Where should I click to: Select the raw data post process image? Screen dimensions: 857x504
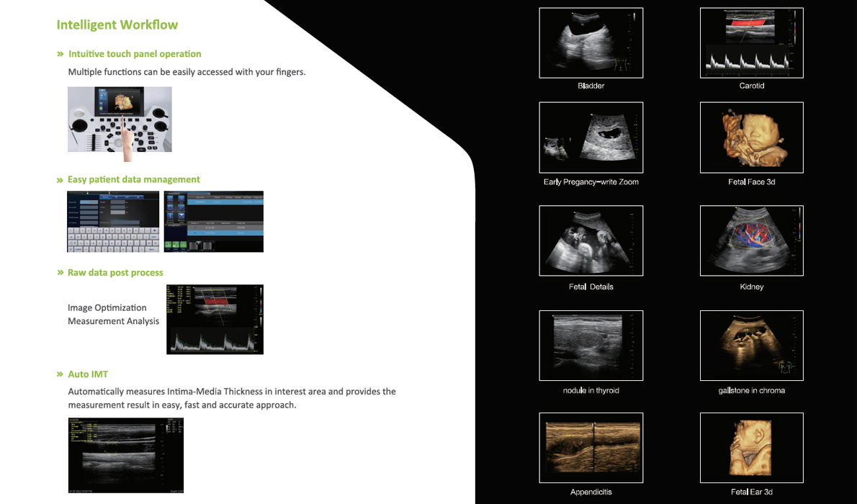[215, 319]
